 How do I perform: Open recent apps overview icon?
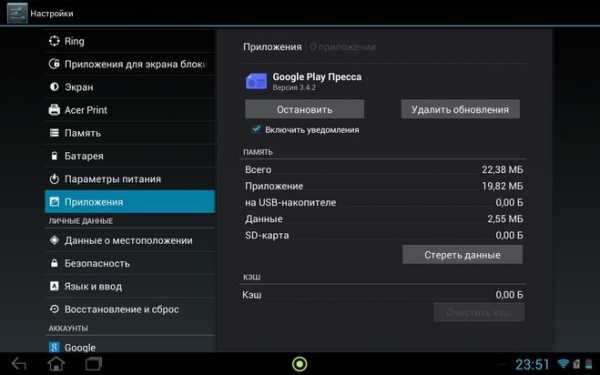[93, 364]
